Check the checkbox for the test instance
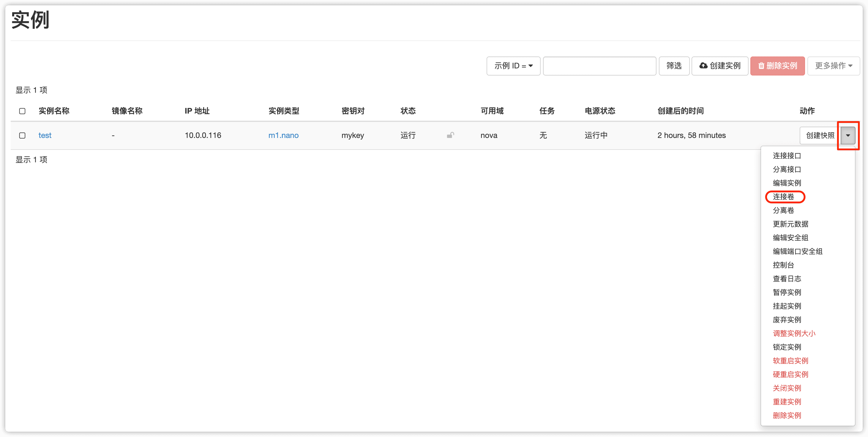This screenshot has width=868, height=437. click(22, 135)
